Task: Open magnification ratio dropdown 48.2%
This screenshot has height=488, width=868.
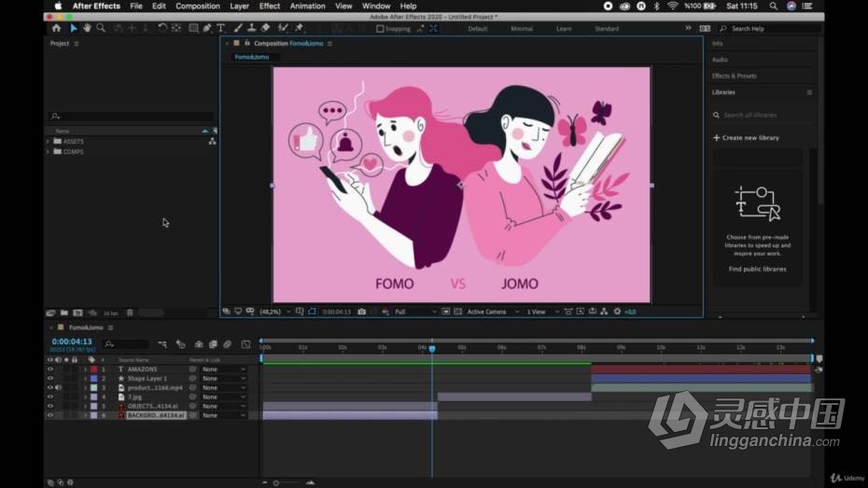Action: click(x=274, y=312)
